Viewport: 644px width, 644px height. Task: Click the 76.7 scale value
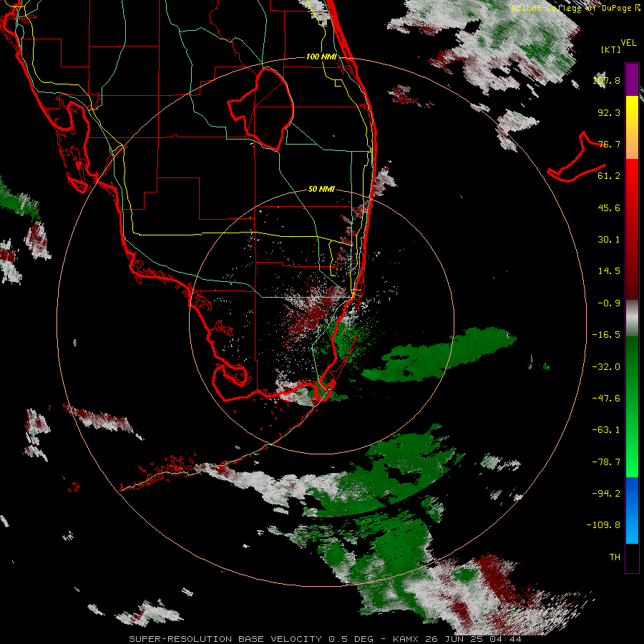click(x=609, y=144)
